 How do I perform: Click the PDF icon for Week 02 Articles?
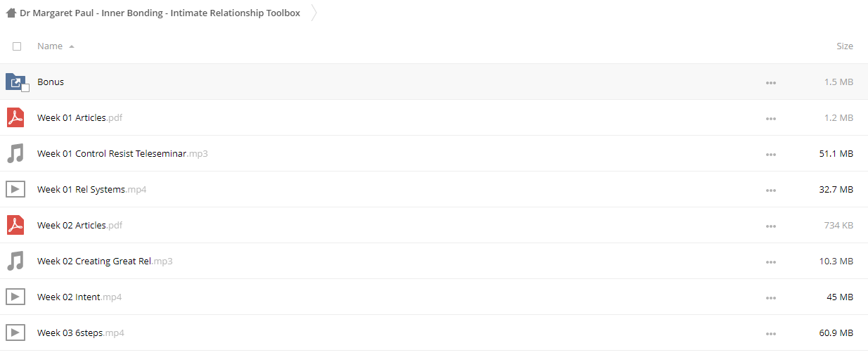click(15, 225)
